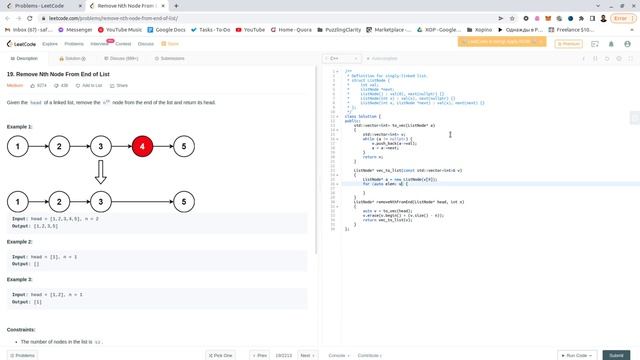Collapse code fold arrow at line 1
This screenshot has height=360, width=640.
337,71
